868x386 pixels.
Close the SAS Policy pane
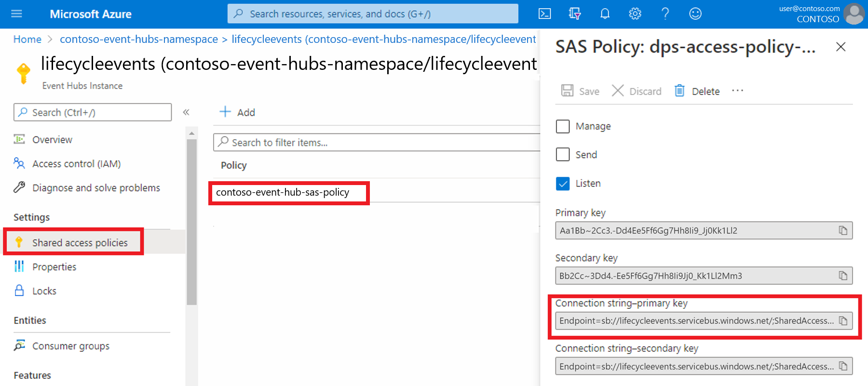point(841,47)
